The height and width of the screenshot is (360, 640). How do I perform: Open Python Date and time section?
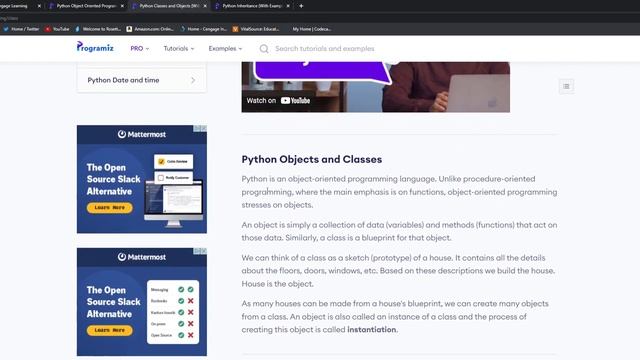pyautogui.click(x=142, y=80)
